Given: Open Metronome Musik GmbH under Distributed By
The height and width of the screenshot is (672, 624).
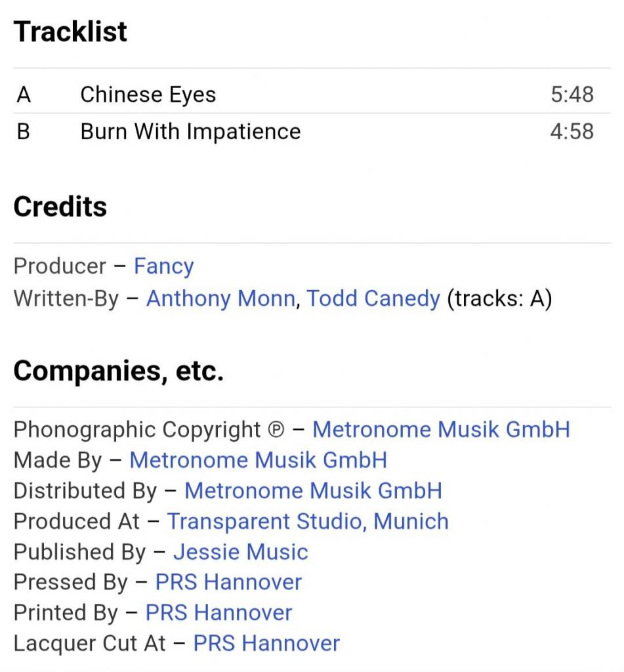Looking at the screenshot, I should tap(313, 490).
